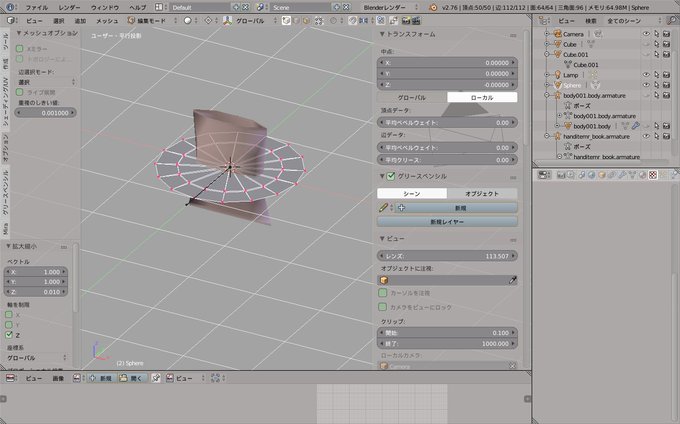Open the 全てのシーン outliner display dropdown
Screen dimensions: 680x424
(x=634, y=20)
